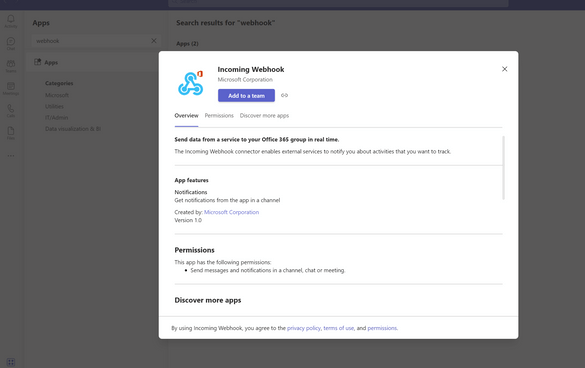Click the Permissions section heading
This screenshot has height=368, width=585.
point(194,250)
